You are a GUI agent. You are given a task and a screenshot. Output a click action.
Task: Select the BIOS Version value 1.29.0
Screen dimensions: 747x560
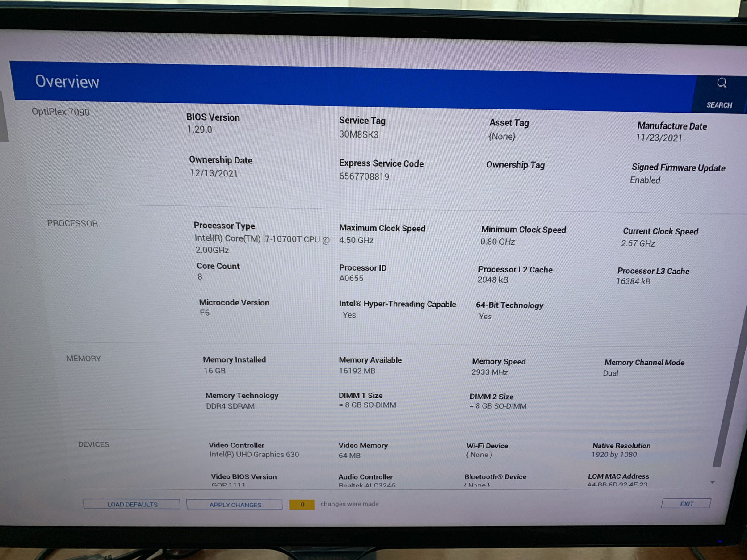tap(199, 130)
